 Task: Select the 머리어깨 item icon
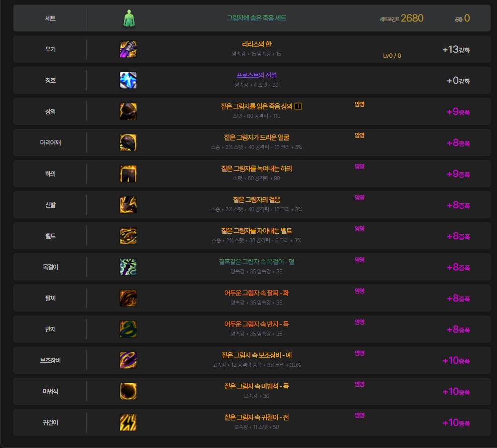point(128,142)
